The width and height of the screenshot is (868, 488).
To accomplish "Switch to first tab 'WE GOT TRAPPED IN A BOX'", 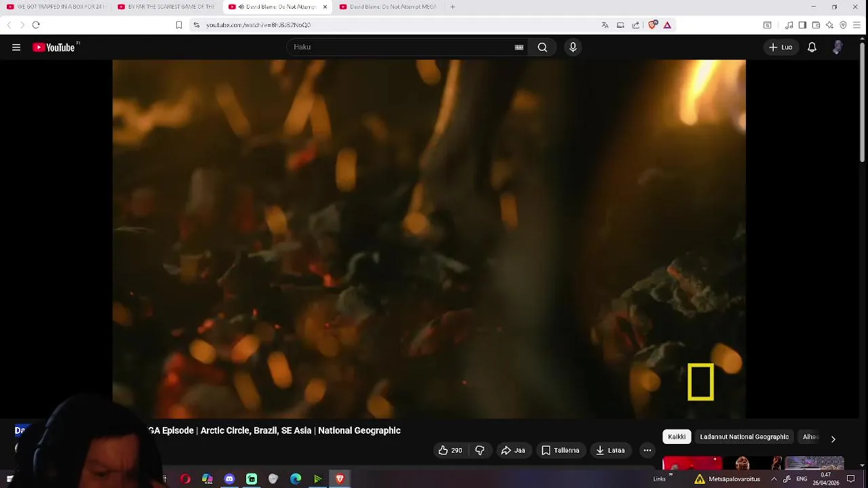I will pos(56,7).
